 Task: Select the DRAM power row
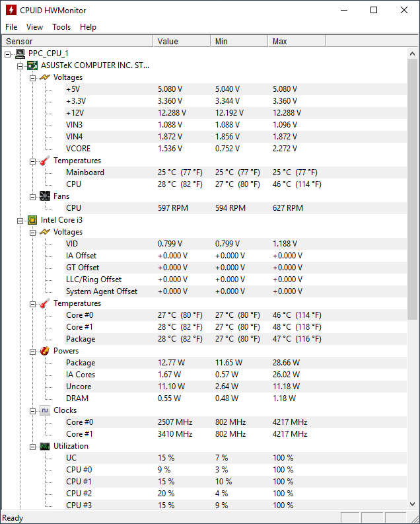(236, 398)
